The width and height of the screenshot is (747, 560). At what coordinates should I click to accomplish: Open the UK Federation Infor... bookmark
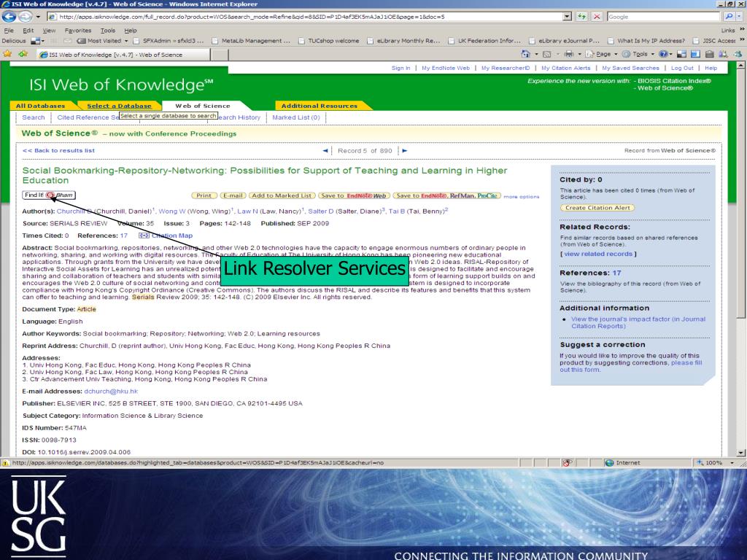(484, 41)
